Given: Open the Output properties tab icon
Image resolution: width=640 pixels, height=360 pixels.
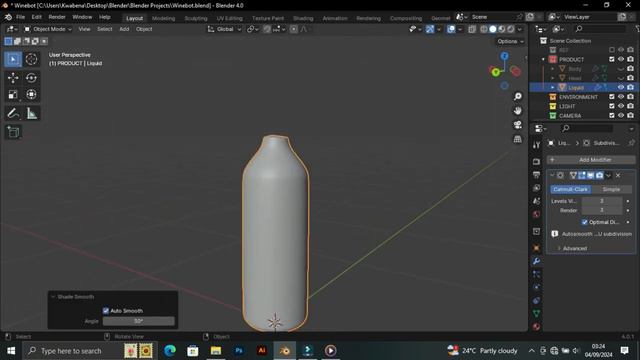Looking at the screenshot, I should [x=536, y=175].
